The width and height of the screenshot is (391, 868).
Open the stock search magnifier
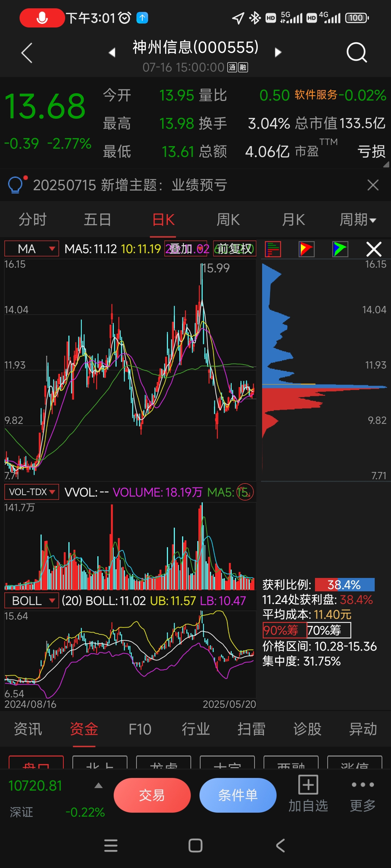pos(357,53)
